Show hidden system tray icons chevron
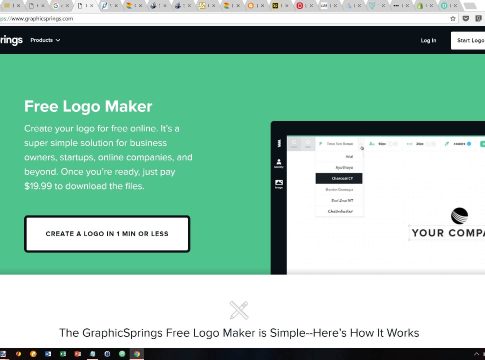Viewport: 485px width, 360px height. [x=476, y=354]
